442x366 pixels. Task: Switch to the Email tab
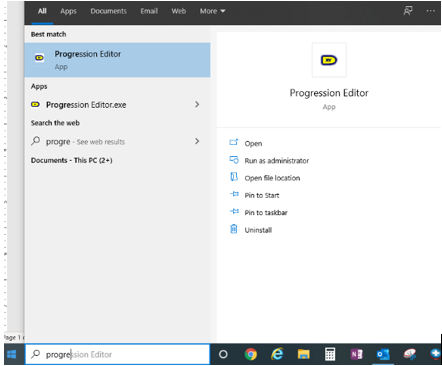pyautogui.click(x=149, y=11)
